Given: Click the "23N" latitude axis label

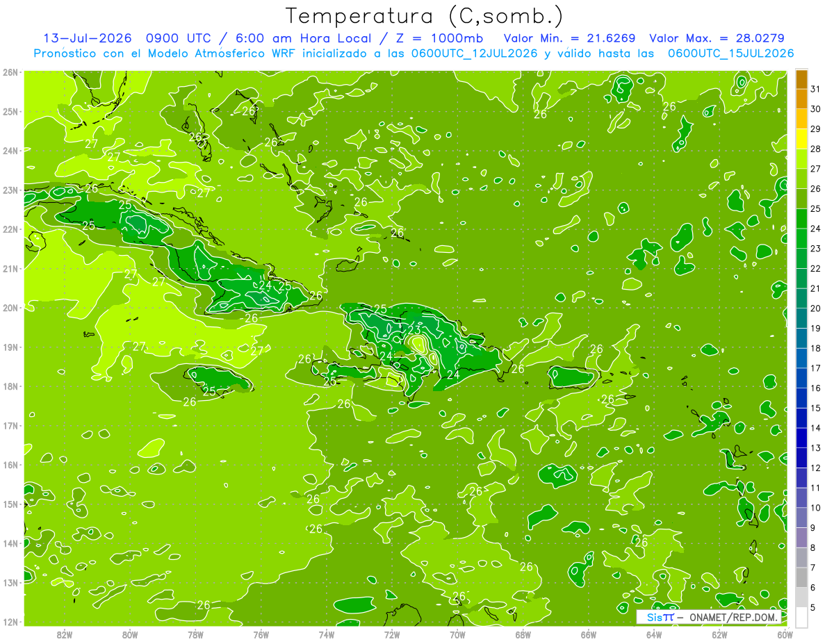Looking at the screenshot, I should (x=10, y=190).
